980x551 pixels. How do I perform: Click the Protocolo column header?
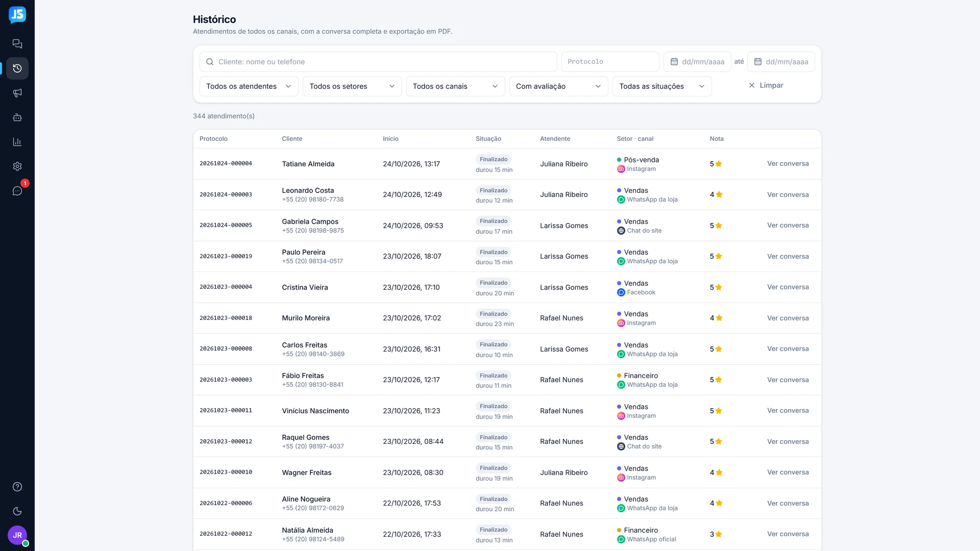(x=213, y=139)
